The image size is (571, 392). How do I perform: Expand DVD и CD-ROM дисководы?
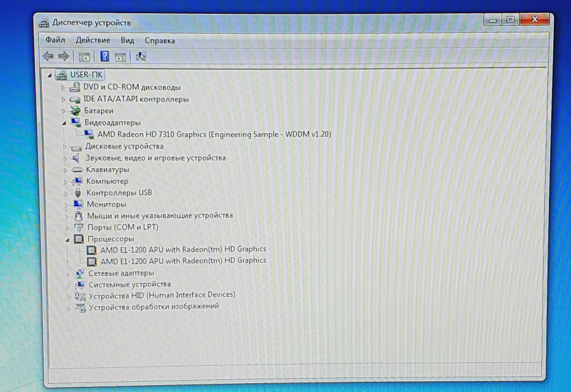click(x=63, y=88)
